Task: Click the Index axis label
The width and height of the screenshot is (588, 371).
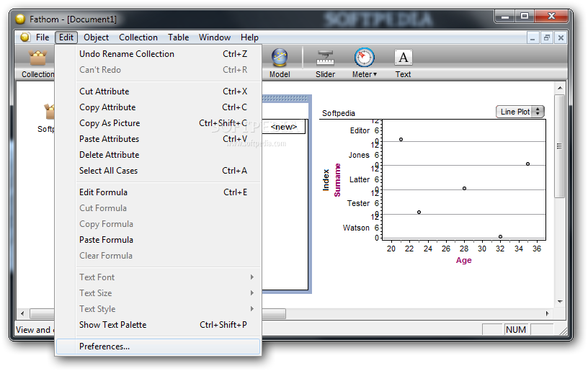Action: pyautogui.click(x=326, y=180)
